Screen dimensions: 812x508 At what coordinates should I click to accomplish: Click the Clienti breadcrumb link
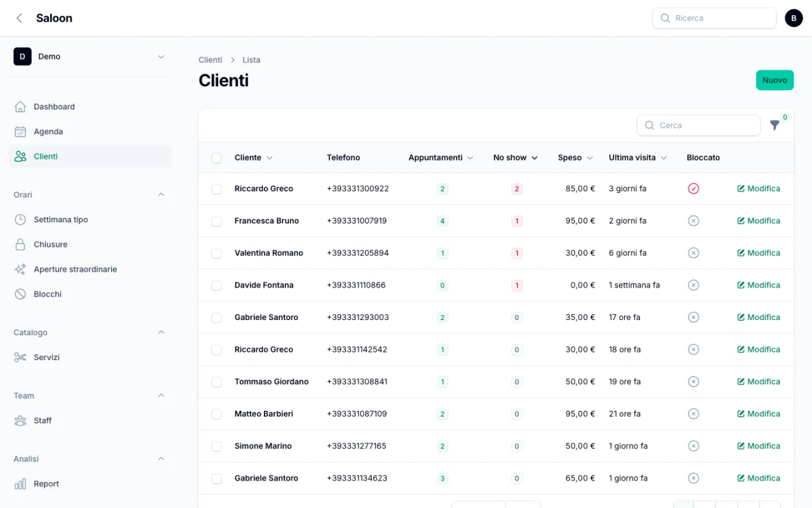210,60
